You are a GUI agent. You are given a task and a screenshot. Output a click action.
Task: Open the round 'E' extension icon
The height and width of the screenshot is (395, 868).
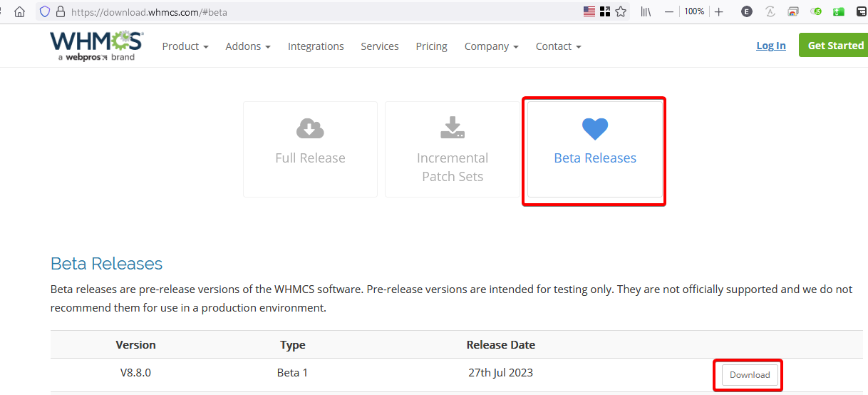(747, 11)
